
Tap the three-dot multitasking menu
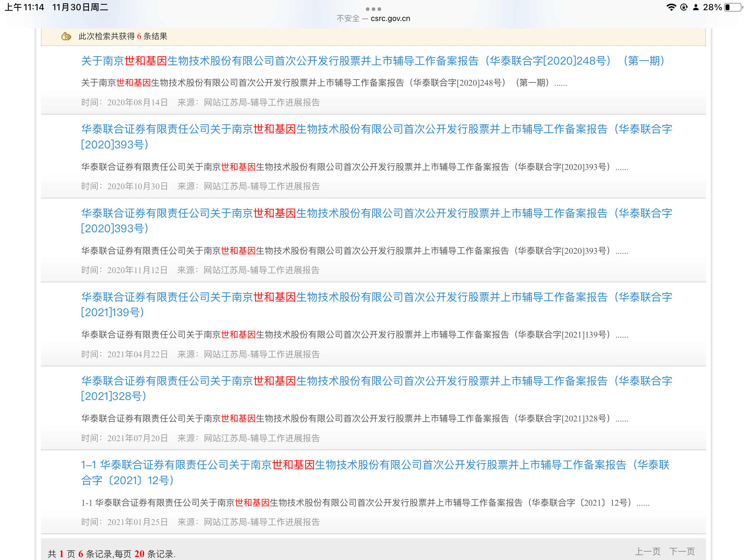pos(373,9)
